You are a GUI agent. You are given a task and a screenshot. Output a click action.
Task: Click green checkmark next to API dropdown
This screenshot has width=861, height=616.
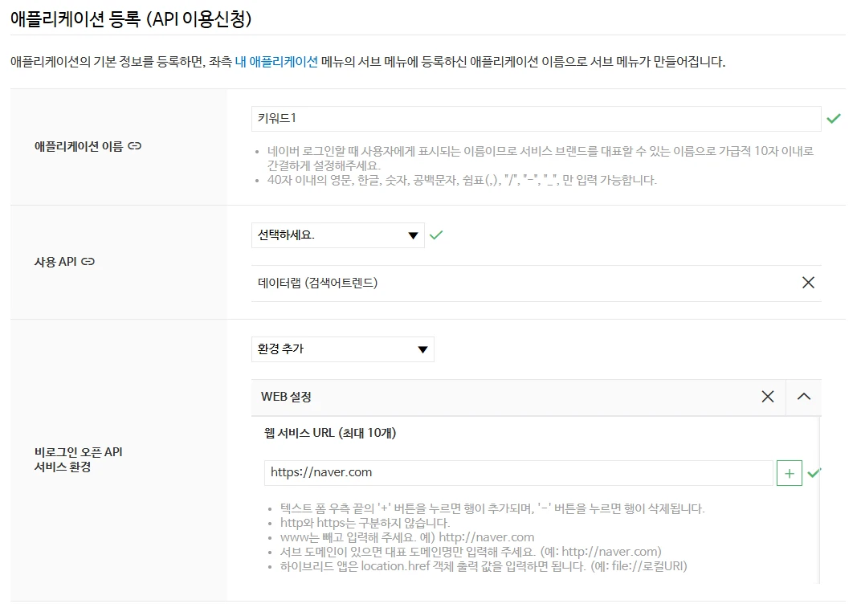click(436, 235)
